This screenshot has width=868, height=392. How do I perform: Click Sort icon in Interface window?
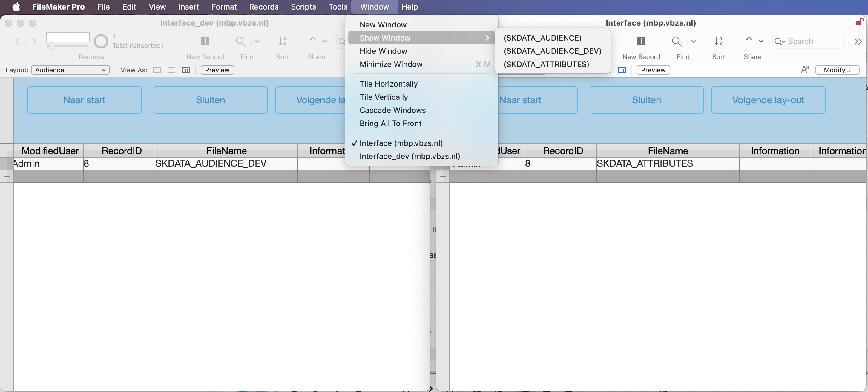(x=718, y=41)
